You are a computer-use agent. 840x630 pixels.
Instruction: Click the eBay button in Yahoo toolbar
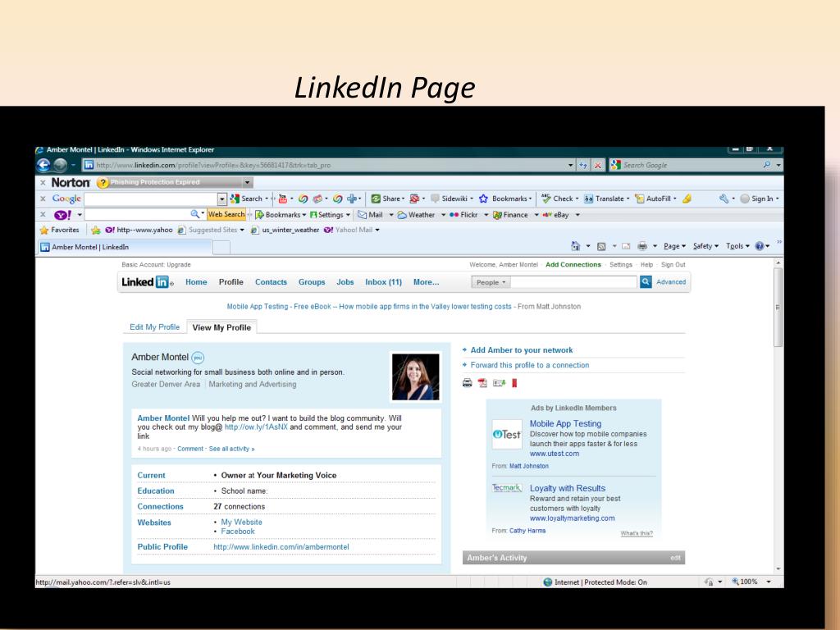click(555, 215)
